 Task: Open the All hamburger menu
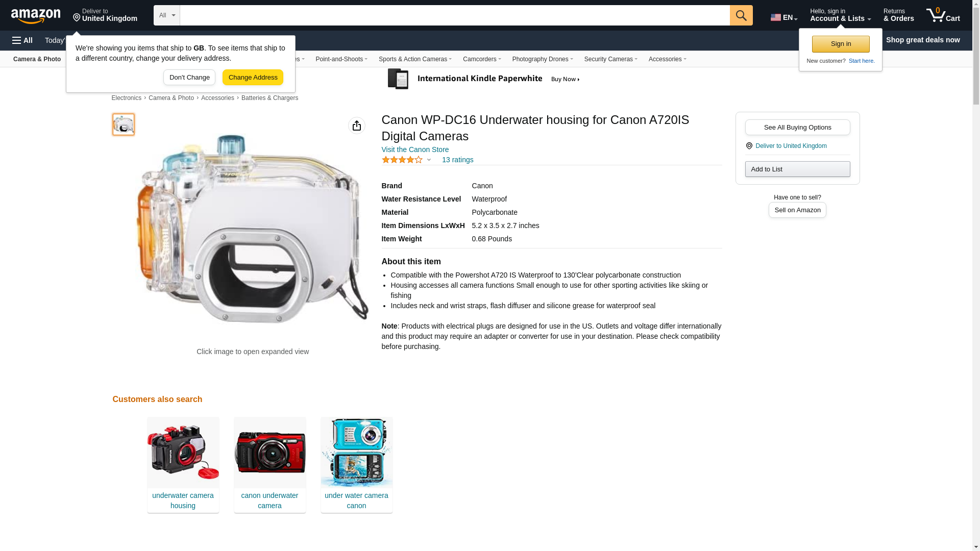tap(22, 40)
